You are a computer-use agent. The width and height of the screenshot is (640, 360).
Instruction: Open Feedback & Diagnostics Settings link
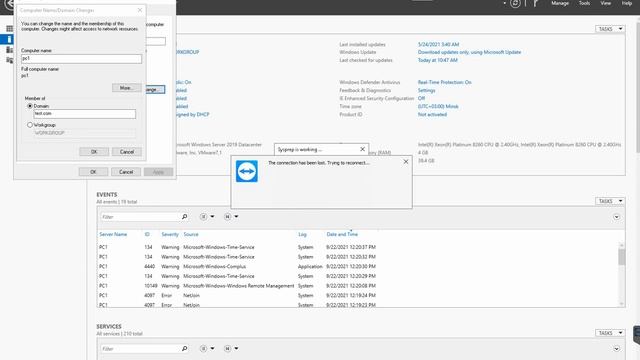427,91
